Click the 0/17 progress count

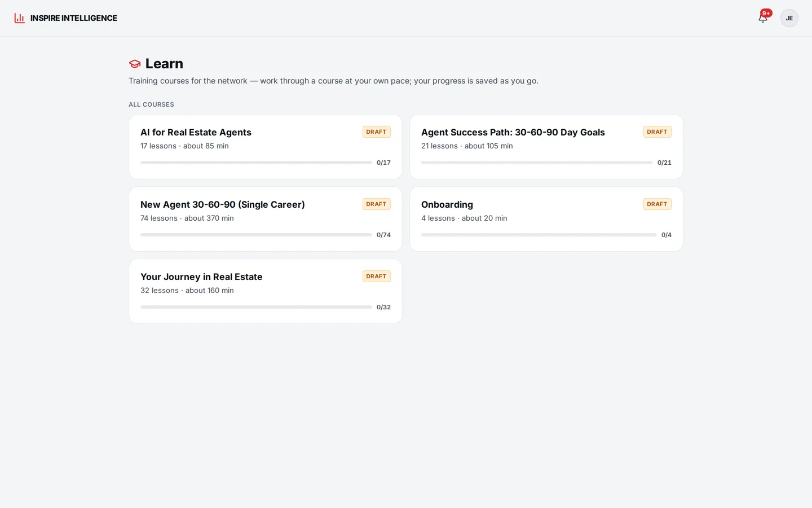383,163
